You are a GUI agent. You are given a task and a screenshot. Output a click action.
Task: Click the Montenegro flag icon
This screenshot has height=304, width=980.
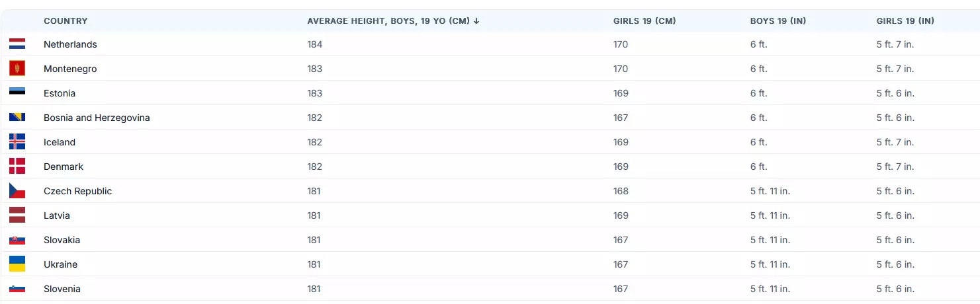[17, 69]
